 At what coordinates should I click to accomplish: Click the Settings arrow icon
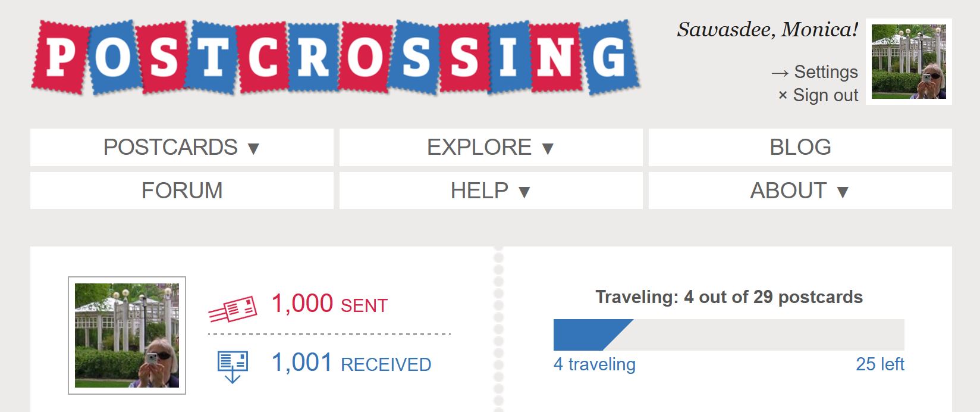point(780,73)
